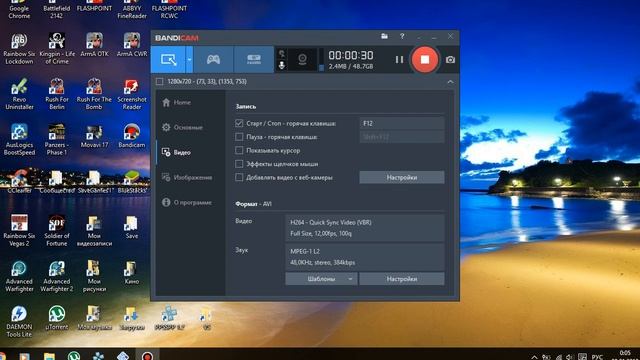Open Revo Uninstaller desktop icon
This screenshot has width=640, height=360.
19,94
